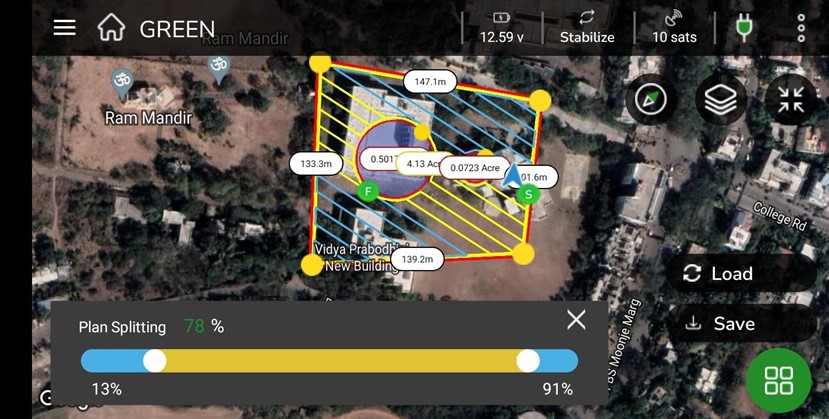Tap the battery voltage 12.59 v indicator
Viewport: 829px width, 419px height.
tap(502, 28)
